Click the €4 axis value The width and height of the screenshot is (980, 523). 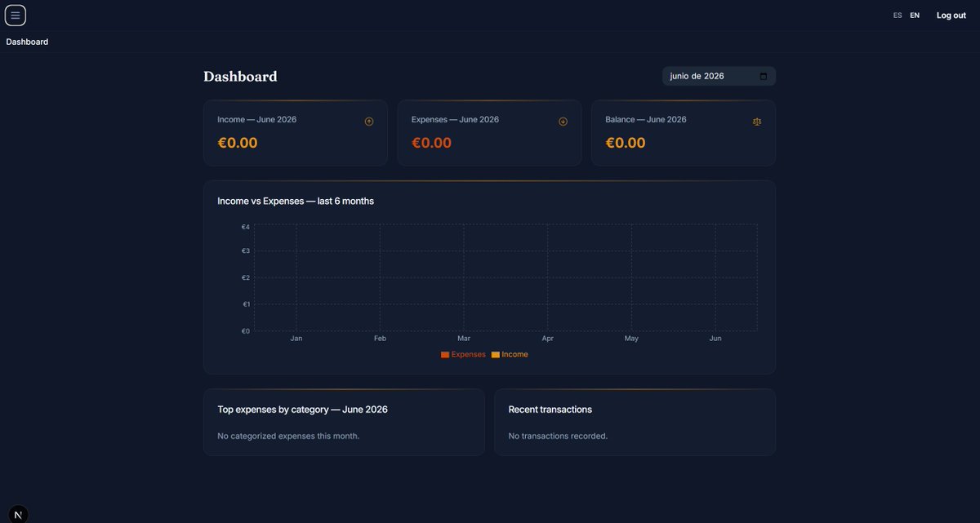coord(245,227)
